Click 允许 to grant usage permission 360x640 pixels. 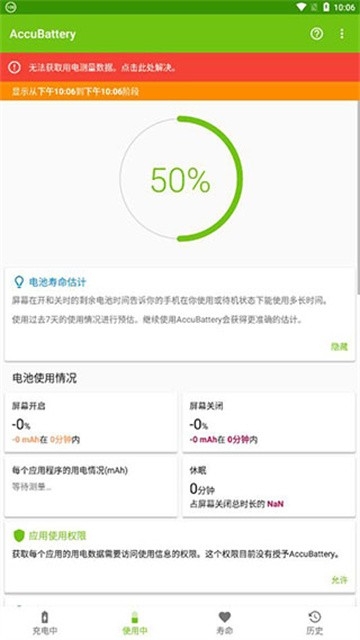pyautogui.click(x=339, y=580)
